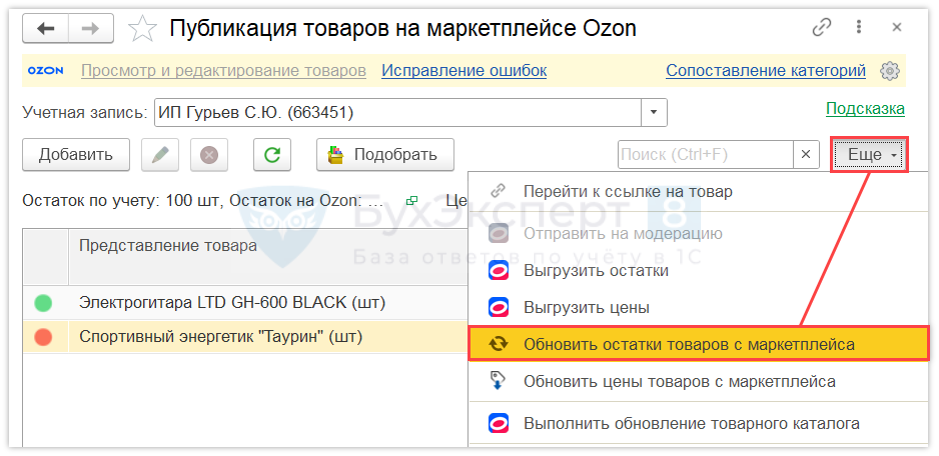The width and height of the screenshot is (939, 456).
Task: Click the Остаток по учету: 100 шт text
Action: [123, 200]
